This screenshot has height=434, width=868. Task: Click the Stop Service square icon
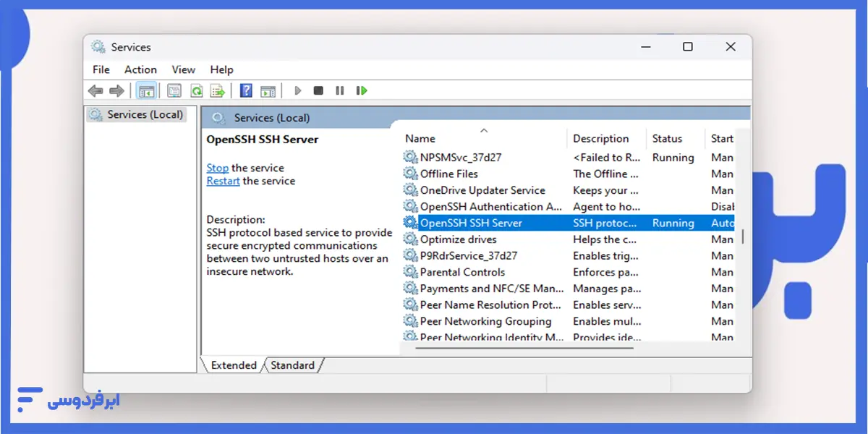point(318,90)
